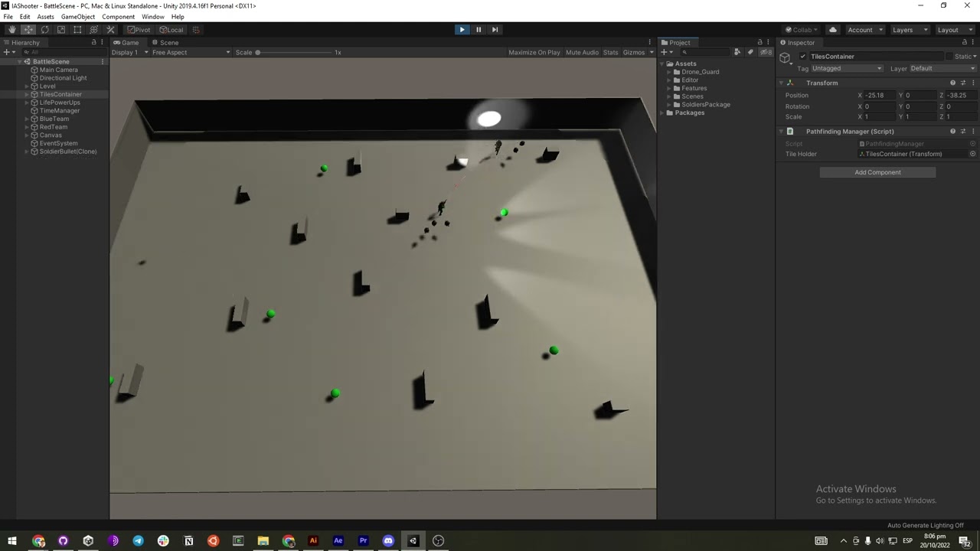The width and height of the screenshot is (980, 551).
Task: Open Layout dropdown
Action: click(954, 30)
